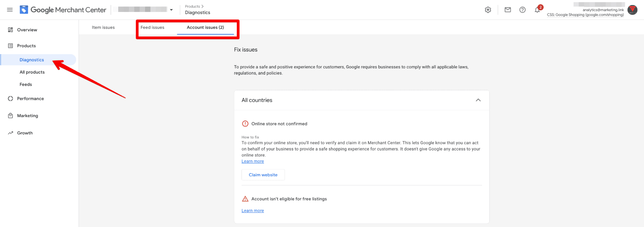Click the Google Merchant Center logo
Viewport: 644px width, 227px height.
(63, 10)
